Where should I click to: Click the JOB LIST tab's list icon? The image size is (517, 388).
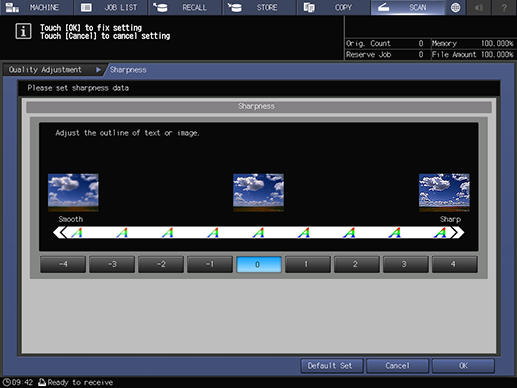[x=86, y=7]
